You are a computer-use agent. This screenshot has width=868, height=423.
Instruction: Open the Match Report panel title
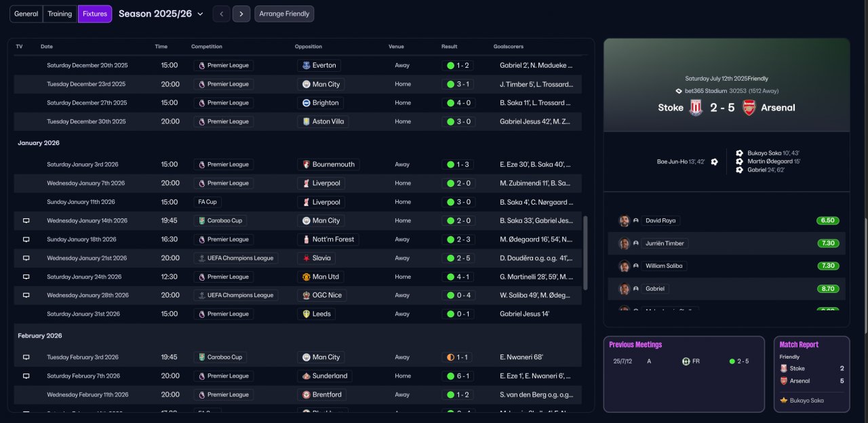tap(799, 345)
